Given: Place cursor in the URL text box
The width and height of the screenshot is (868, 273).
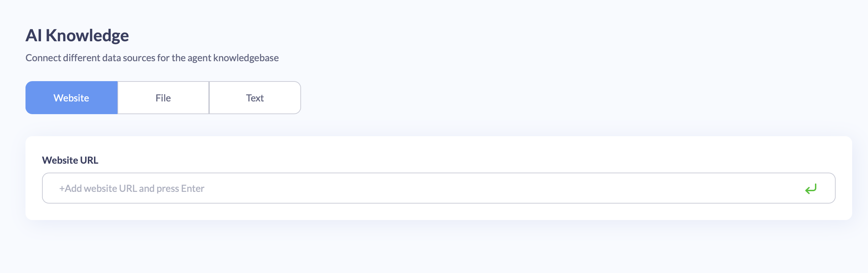Looking at the screenshot, I should point(438,188).
